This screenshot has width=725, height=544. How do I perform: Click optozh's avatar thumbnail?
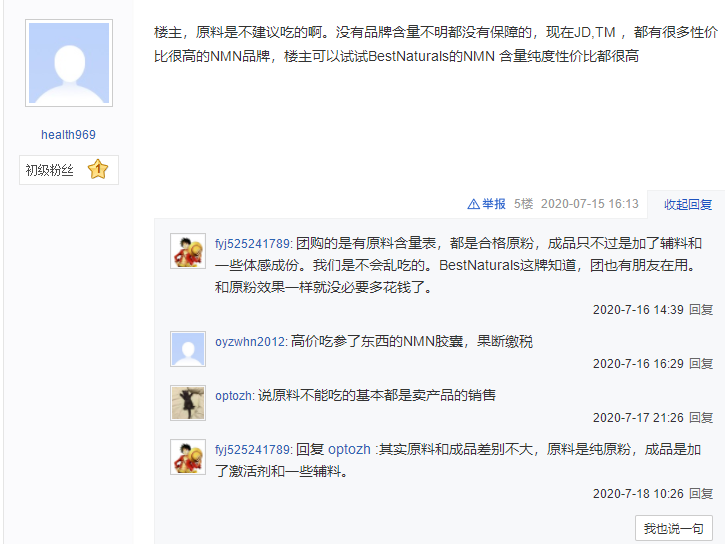(x=188, y=403)
